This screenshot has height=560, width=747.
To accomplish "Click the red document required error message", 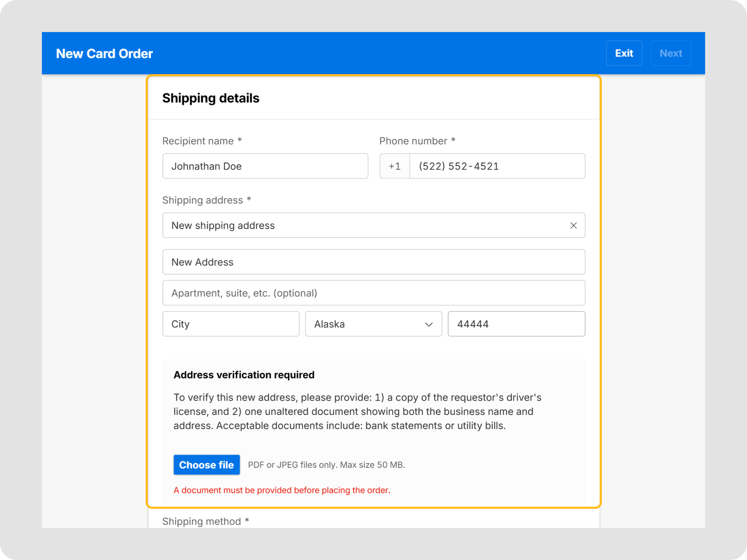I will tap(282, 490).
